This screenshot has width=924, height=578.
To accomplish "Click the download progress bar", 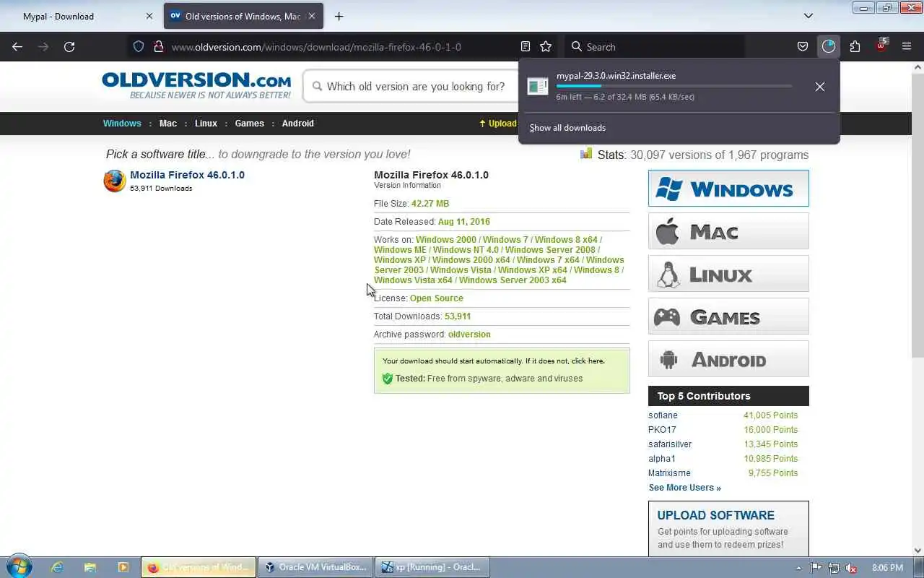I will pos(674,86).
